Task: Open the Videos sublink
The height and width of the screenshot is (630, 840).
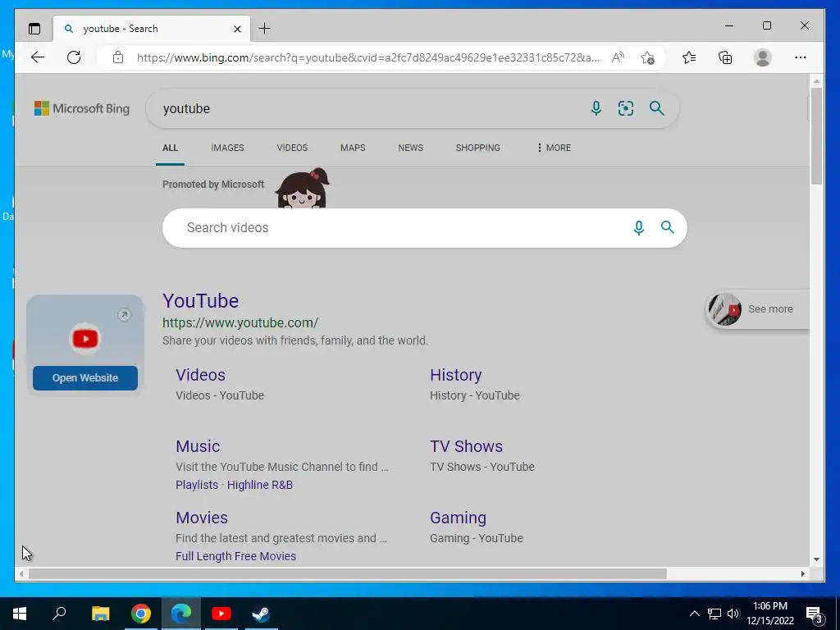Action: click(200, 375)
